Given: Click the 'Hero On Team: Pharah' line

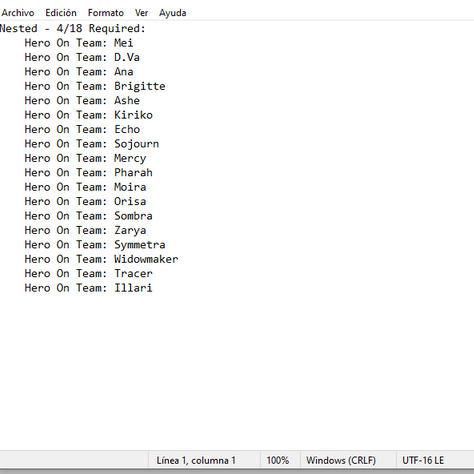Looking at the screenshot, I should tap(88, 172).
